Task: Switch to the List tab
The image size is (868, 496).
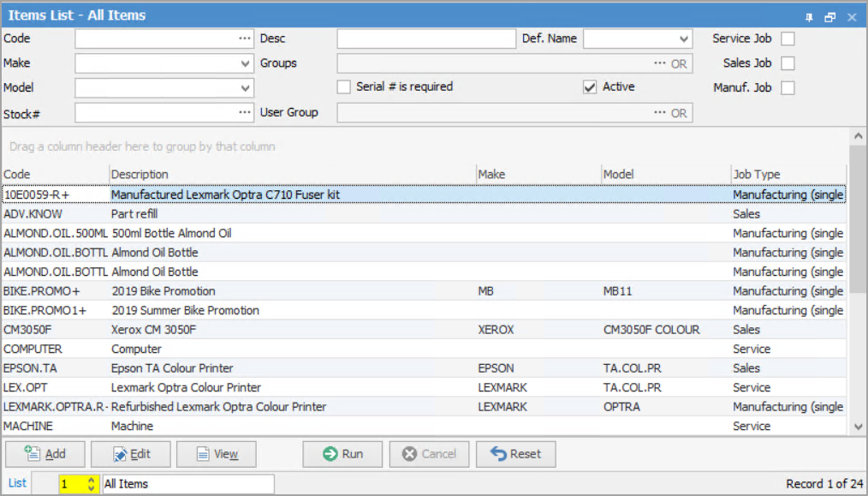Action: (x=17, y=484)
